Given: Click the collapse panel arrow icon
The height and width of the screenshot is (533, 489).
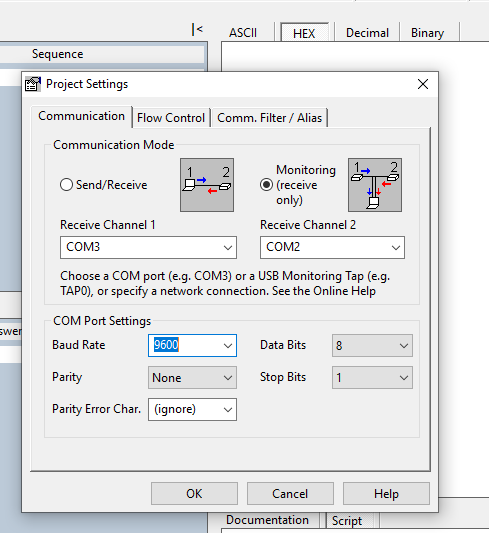Looking at the screenshot, I should pyautogui.click(x=197, y=30).
